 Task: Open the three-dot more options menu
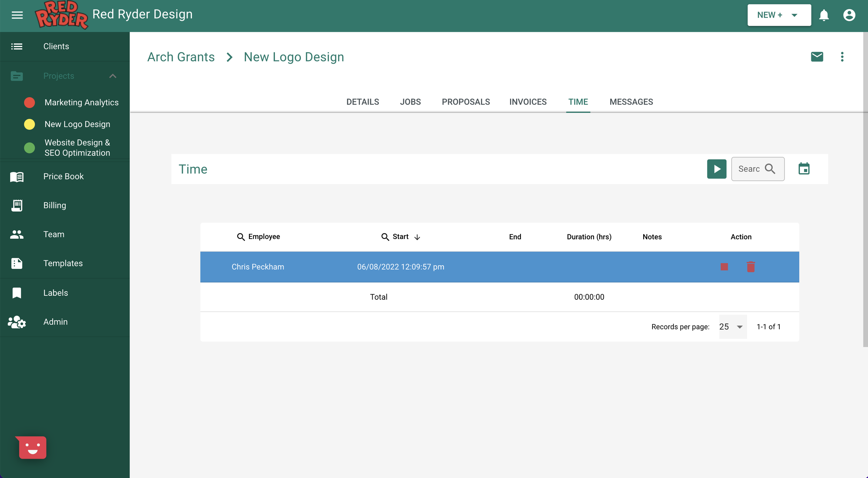click(x=842, y=56)
